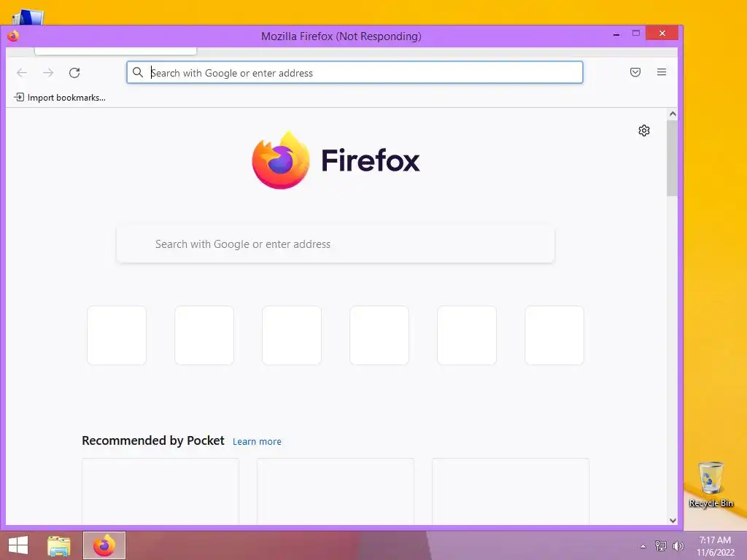Open File Explorer from the taskbar

pyautogui.click(x=58, y=545)
